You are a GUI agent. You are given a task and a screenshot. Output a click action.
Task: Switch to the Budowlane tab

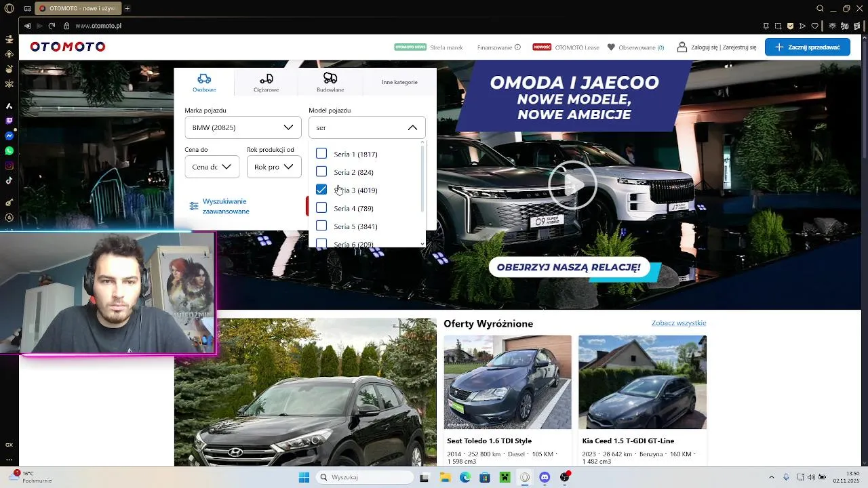point(330,81)
